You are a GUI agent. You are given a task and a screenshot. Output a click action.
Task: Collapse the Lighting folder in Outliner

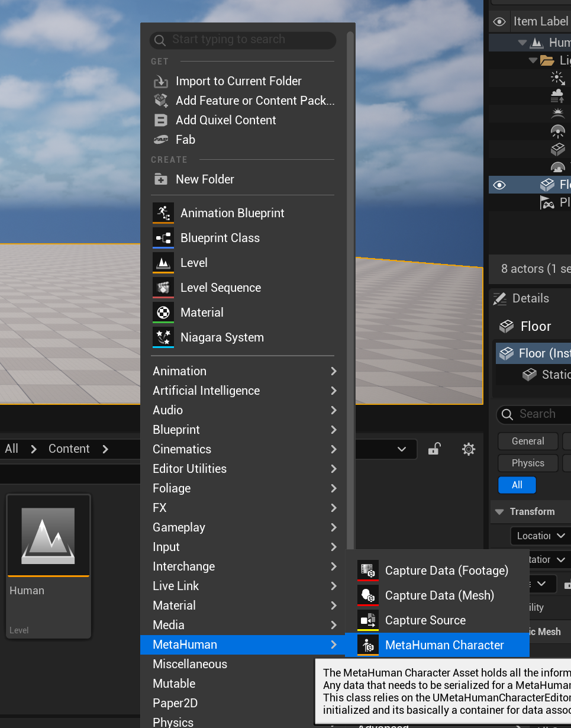(x=533, y=60)
